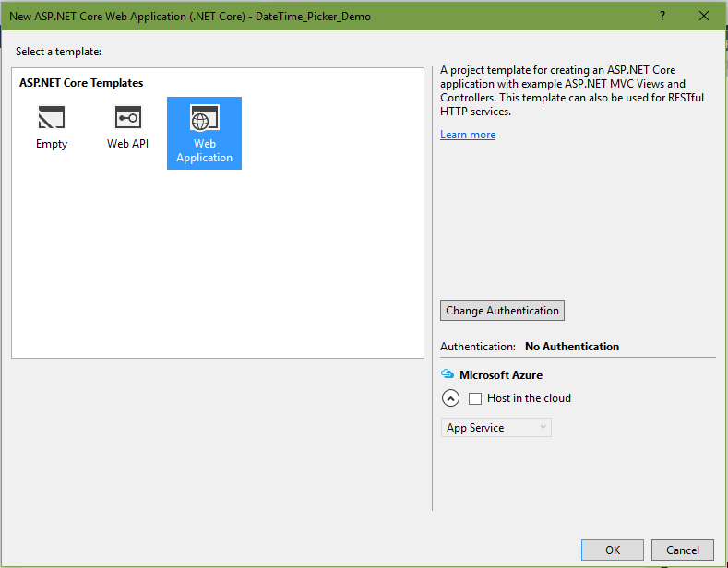This screenshot has height=568, width=728.
Task: Click the ASP.NET Core Templates heading
Action: pyautogui.click(x=81, y=83)
